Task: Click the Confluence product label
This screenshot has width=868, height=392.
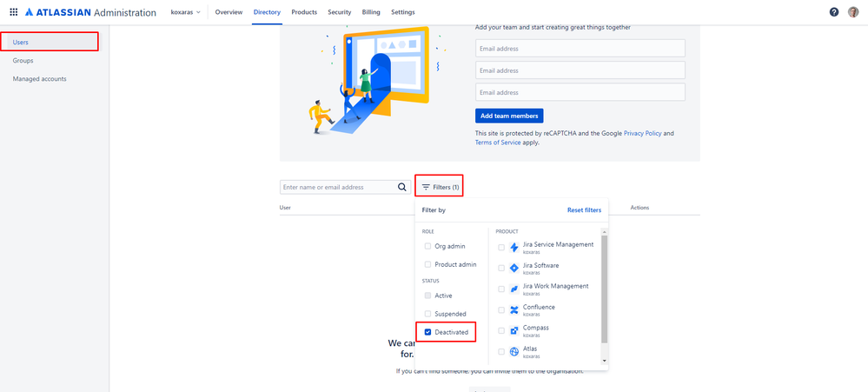Action: point(539,307)
